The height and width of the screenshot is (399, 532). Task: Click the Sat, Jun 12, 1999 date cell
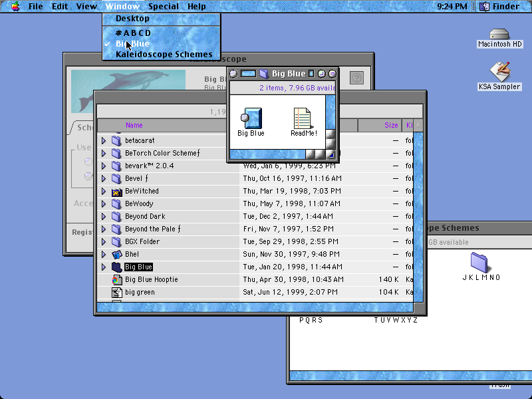coord(291,292)
